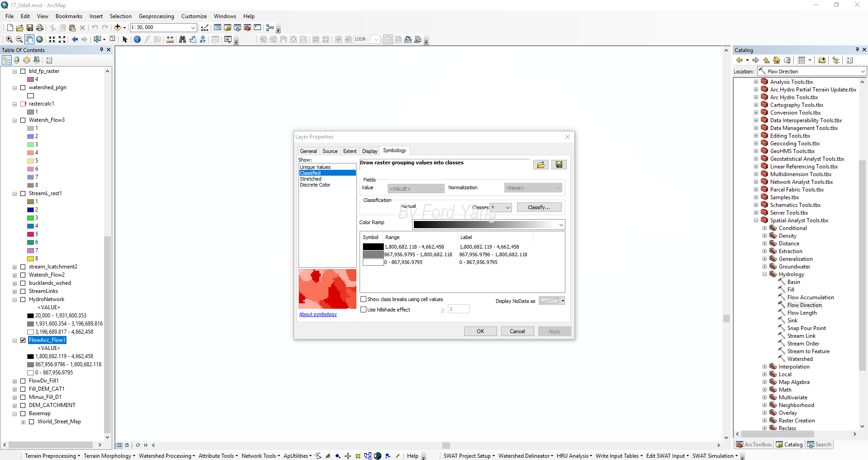
Task: Click the black class symbol swatch
Action: coord(373,247)
